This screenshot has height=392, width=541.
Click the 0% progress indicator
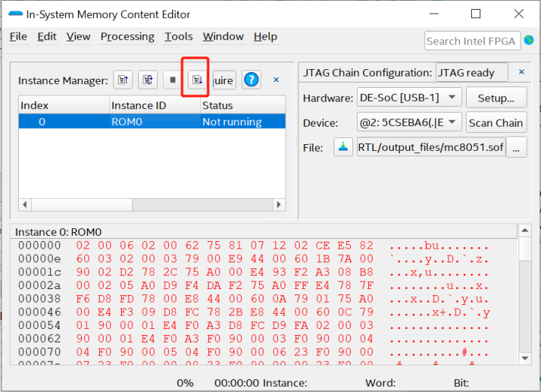[x=185, y=383]
